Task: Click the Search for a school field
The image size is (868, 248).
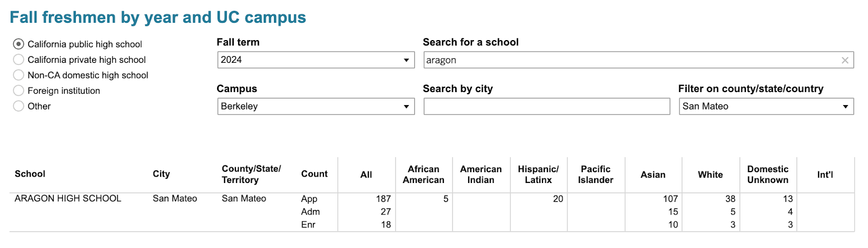Action: [x=629, y=60]
